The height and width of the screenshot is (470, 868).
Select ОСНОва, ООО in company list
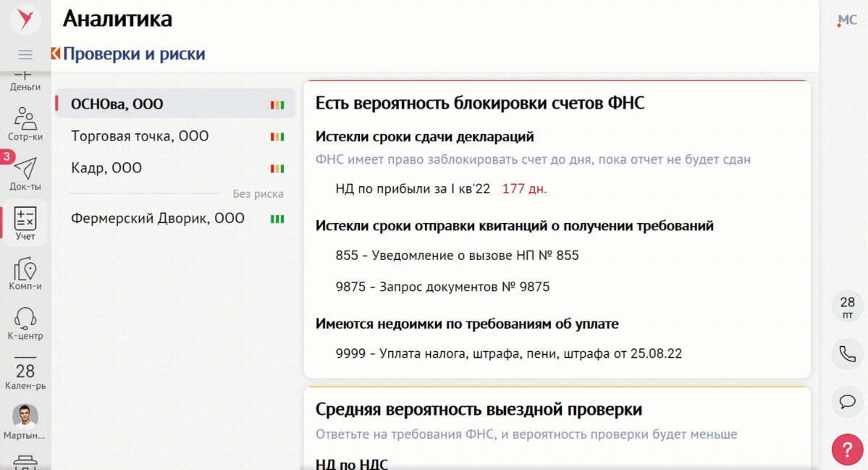click(117, 104)
